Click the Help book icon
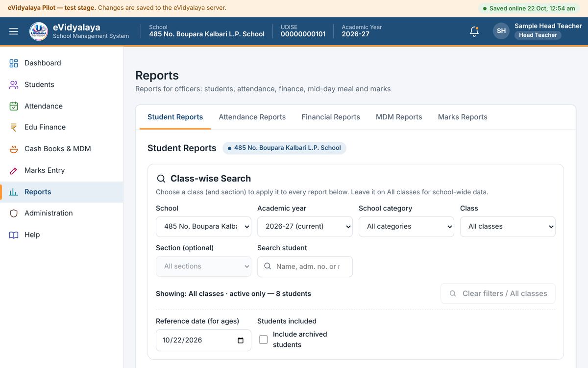 pyautogui.click(x=14, y=235)
